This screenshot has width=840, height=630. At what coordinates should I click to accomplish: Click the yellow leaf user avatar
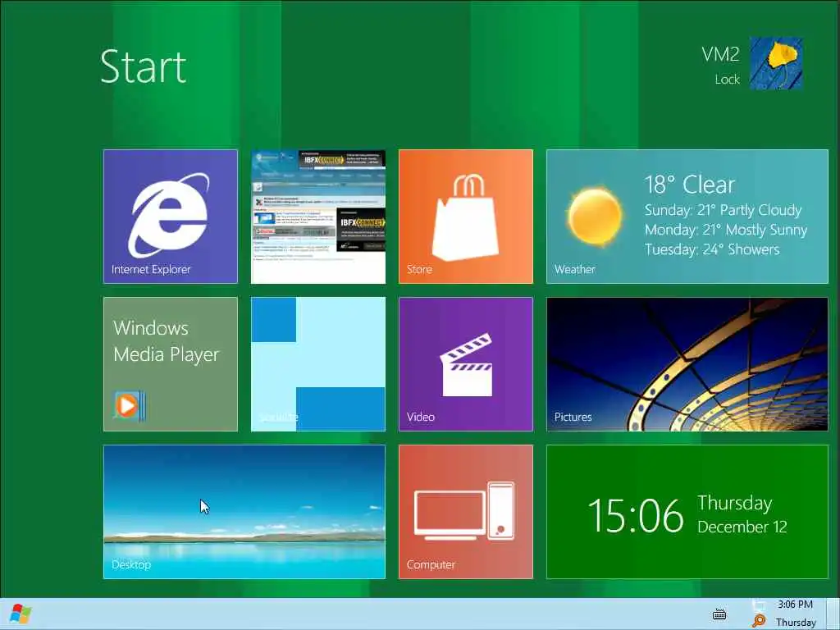(776, 63)
